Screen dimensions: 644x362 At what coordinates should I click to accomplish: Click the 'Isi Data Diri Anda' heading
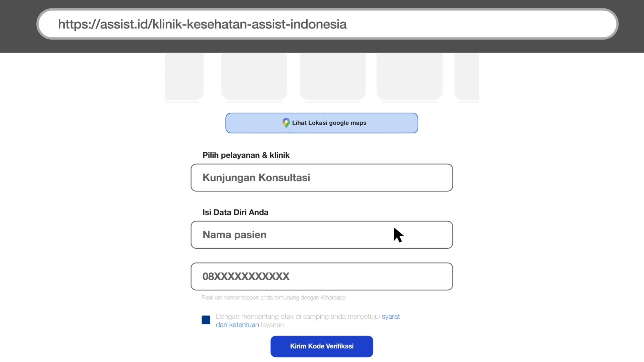tap(235, 213)
